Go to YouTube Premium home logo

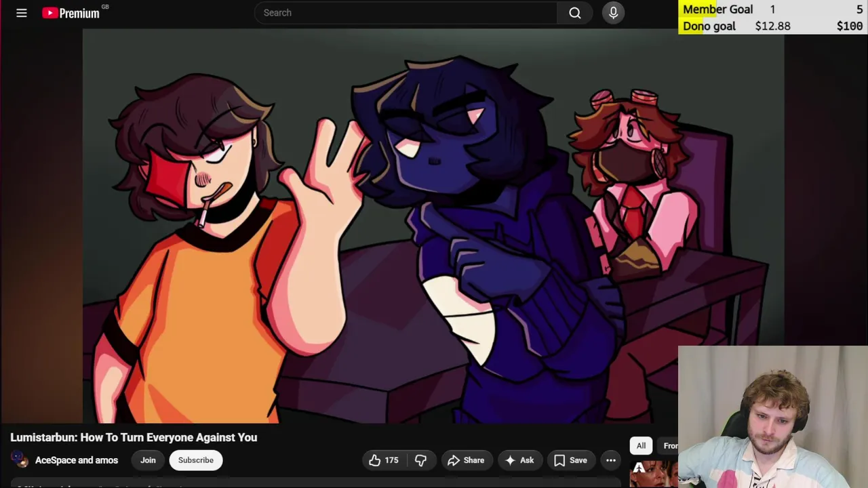tap(71, 13)
